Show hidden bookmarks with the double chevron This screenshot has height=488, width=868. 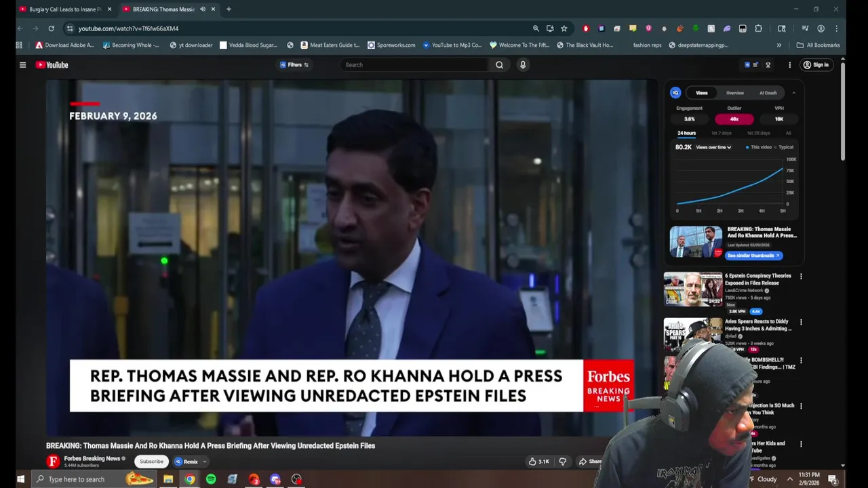[779, 45]
